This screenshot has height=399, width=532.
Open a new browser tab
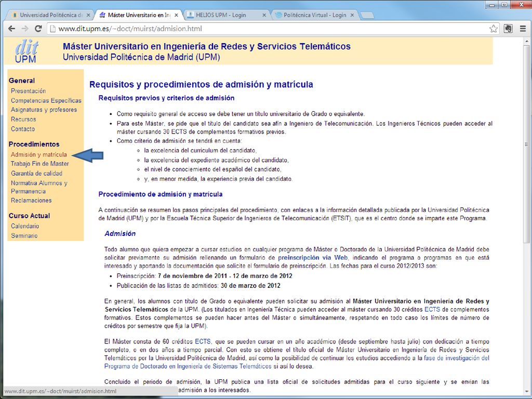pyautogui.click(x=367, y=15)
